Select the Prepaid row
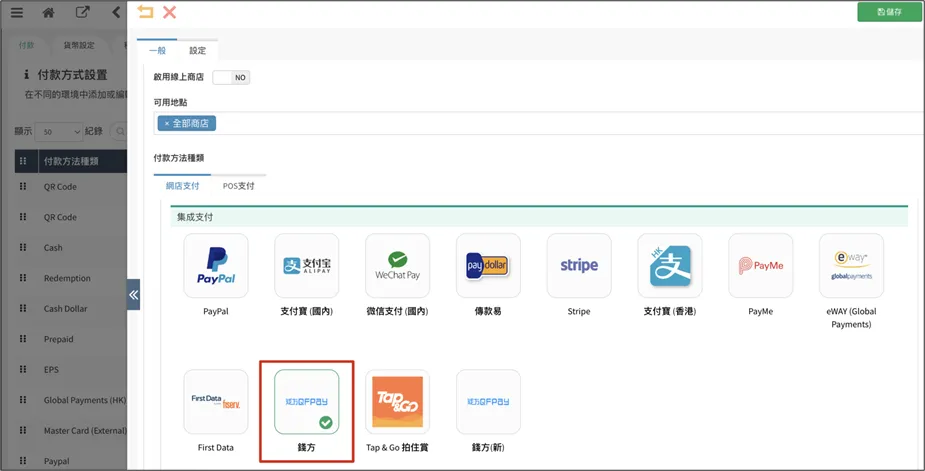925x471 pixels. [x=71, y=339]
